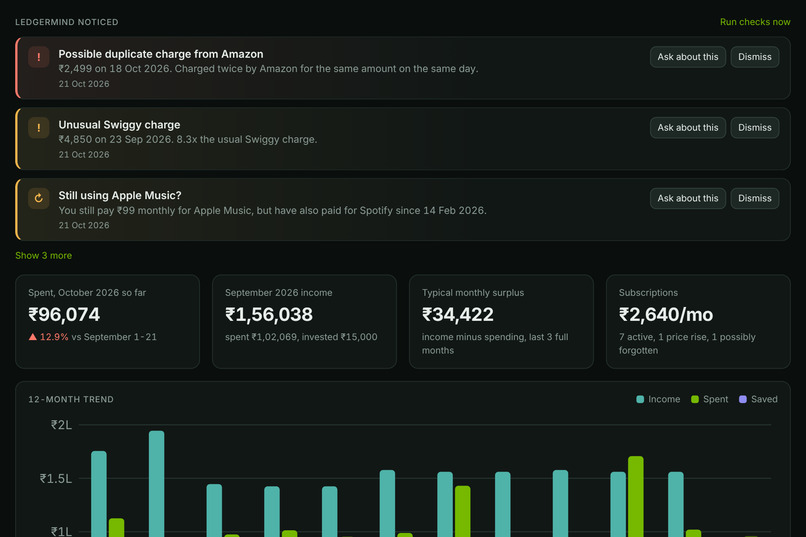Toggle the Saved legend swatch
The image size is (806, 537).
click(743, 399)
